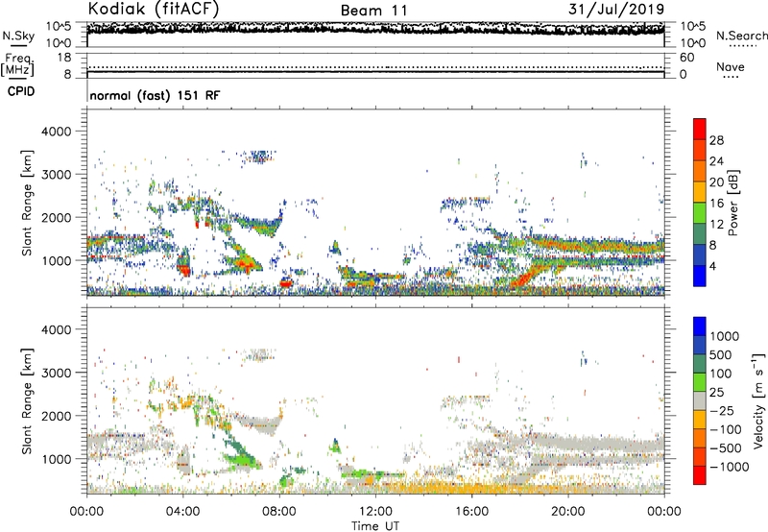Select the "4000" tick on the power panel
This screenshot has height=532, width=768.
click(56, 132)
